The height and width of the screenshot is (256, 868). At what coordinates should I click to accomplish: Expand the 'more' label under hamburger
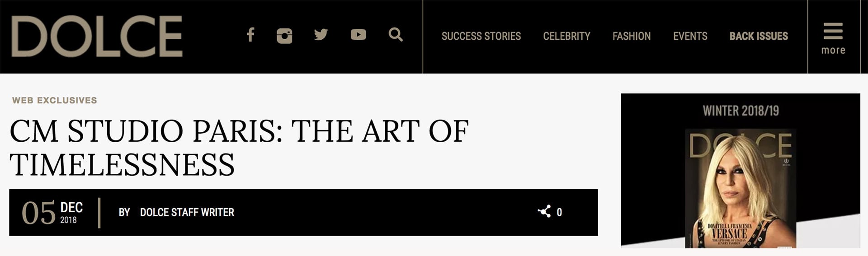click(833, 50)
